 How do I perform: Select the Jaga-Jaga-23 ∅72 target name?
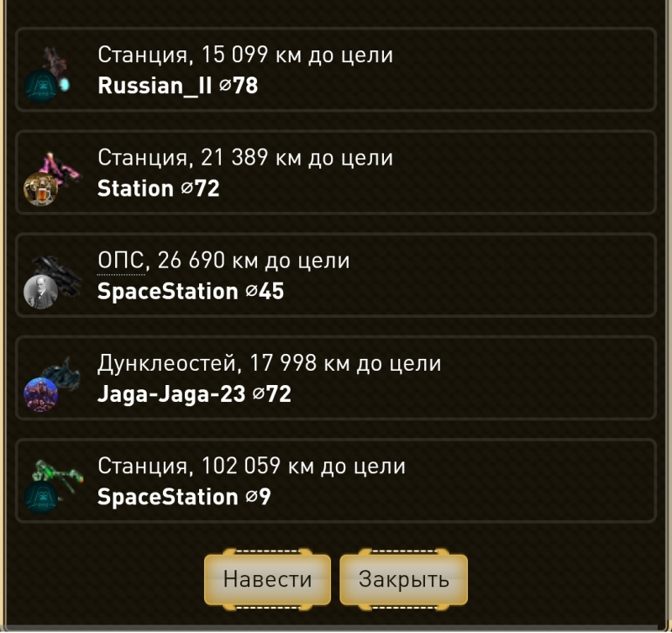[194, 393]
